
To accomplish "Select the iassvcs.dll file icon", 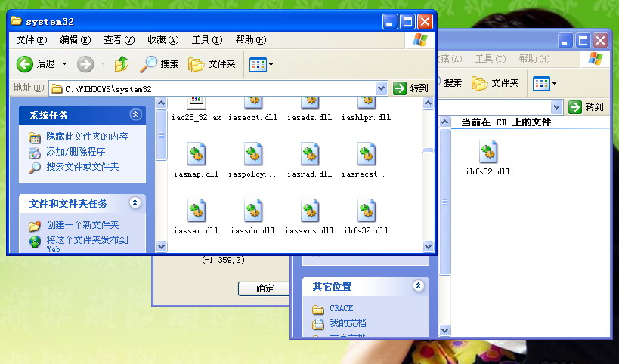I will click(x=310, y=211).
